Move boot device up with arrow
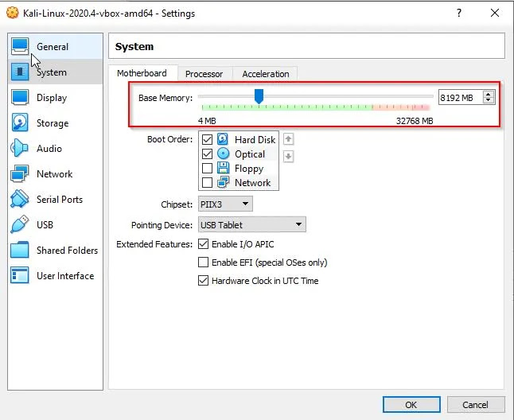Viewport: 514px width, 420px height. coord(288,139)
